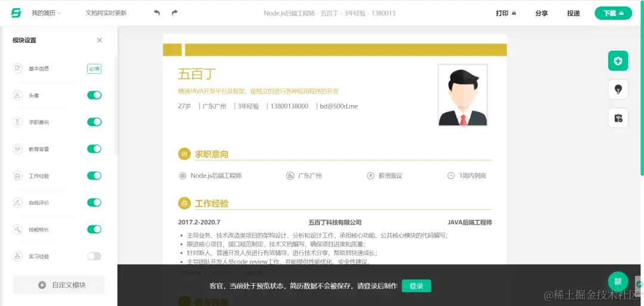Click the 广东广州 location in 求职意向
The image size is (644, 306).
(x=309, y=176)
